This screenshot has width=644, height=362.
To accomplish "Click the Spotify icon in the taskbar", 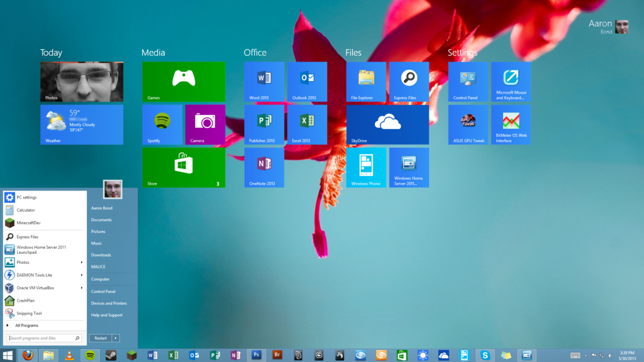I will 90,355.
